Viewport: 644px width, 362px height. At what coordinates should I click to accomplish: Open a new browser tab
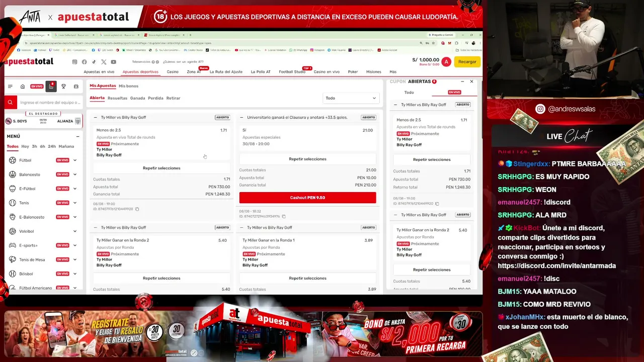coord(190,35)
